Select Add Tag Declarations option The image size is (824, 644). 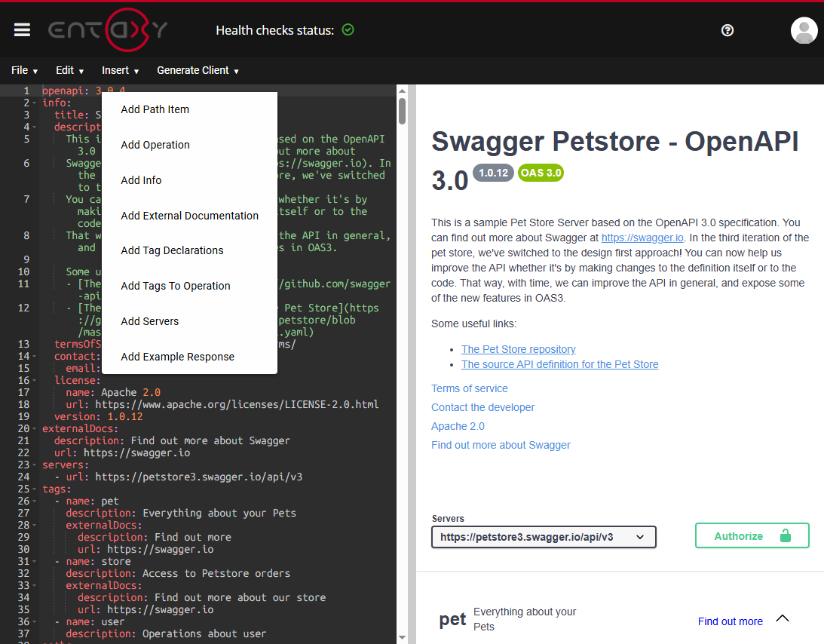pos(172,250)
